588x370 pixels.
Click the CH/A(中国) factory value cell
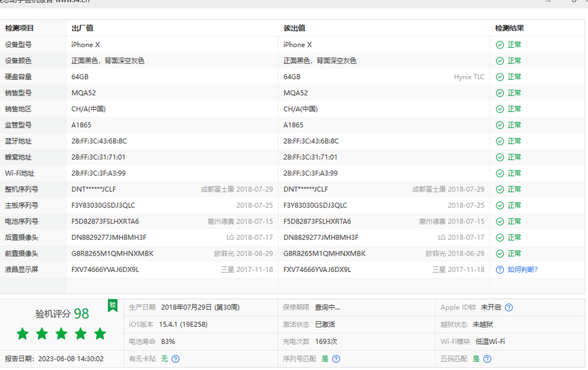[88, 109]
